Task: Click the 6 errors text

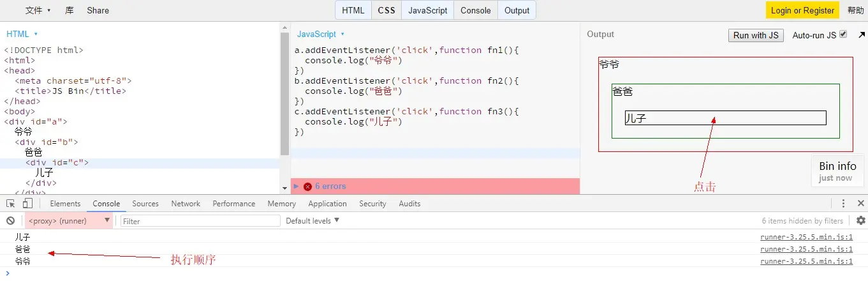Action: (x=330, y=186)
